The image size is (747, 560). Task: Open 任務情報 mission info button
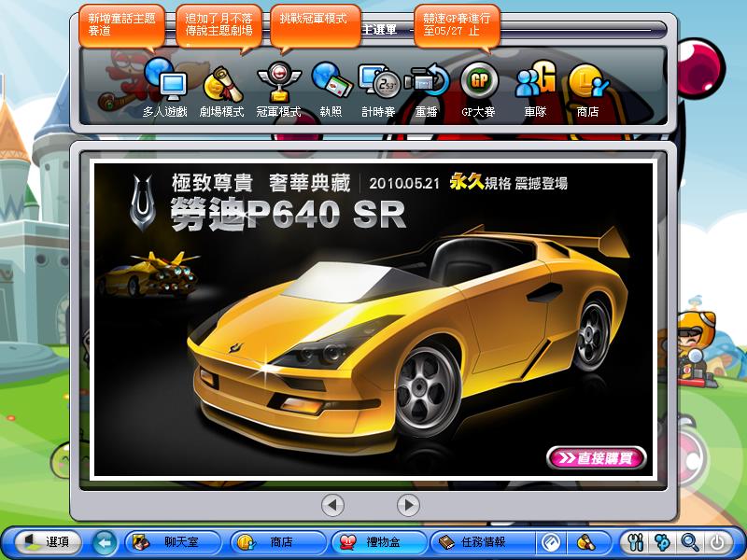[482, 542]
